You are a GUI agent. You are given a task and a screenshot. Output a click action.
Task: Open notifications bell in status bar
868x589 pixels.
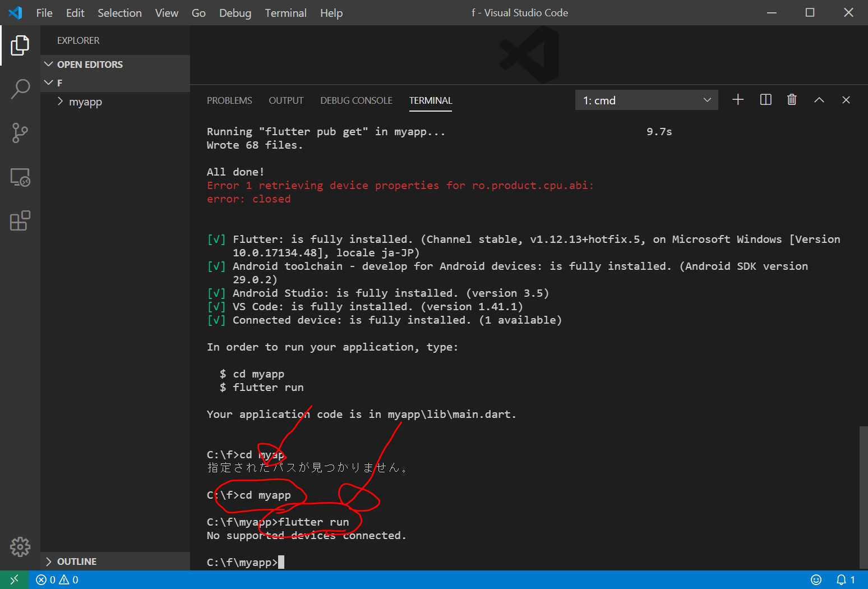click(x=846, y=579)
